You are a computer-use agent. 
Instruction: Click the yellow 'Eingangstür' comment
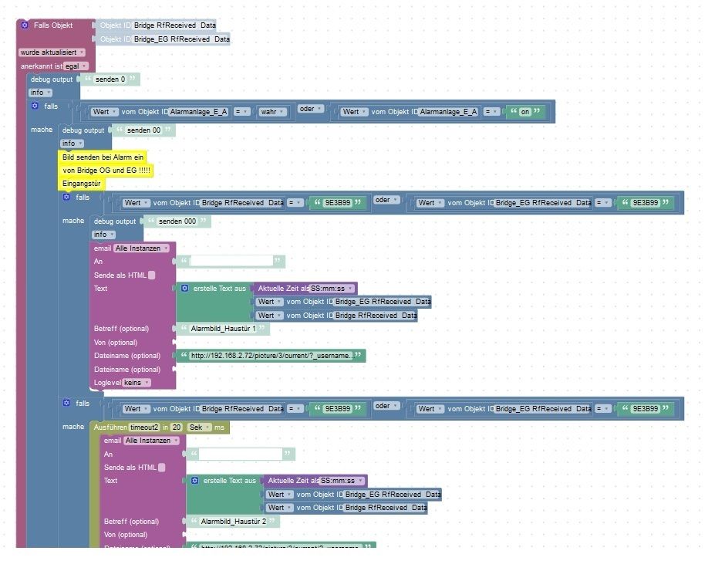pyautogui.click(x=82, y=183)
